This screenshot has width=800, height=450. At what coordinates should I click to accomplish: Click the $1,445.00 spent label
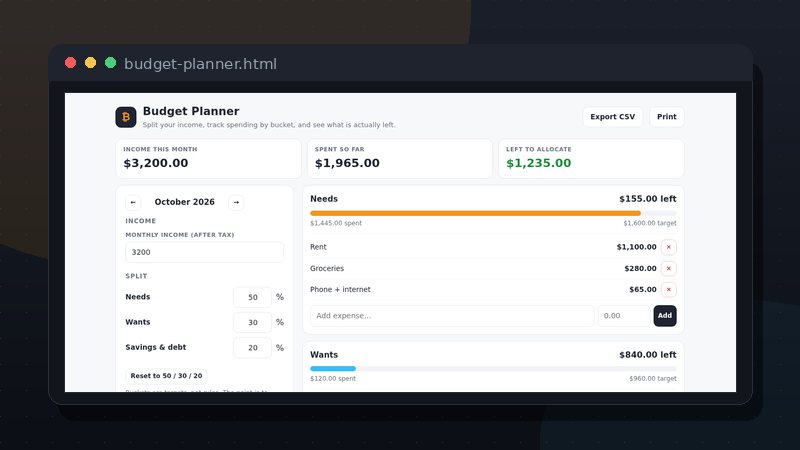click(x=336, y=223)
